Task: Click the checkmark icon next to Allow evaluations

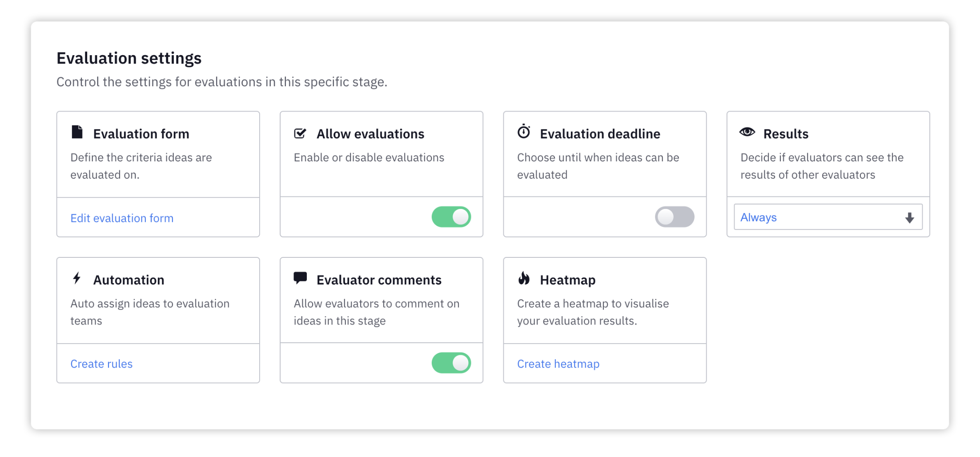Action: click(x=300, y=133)
